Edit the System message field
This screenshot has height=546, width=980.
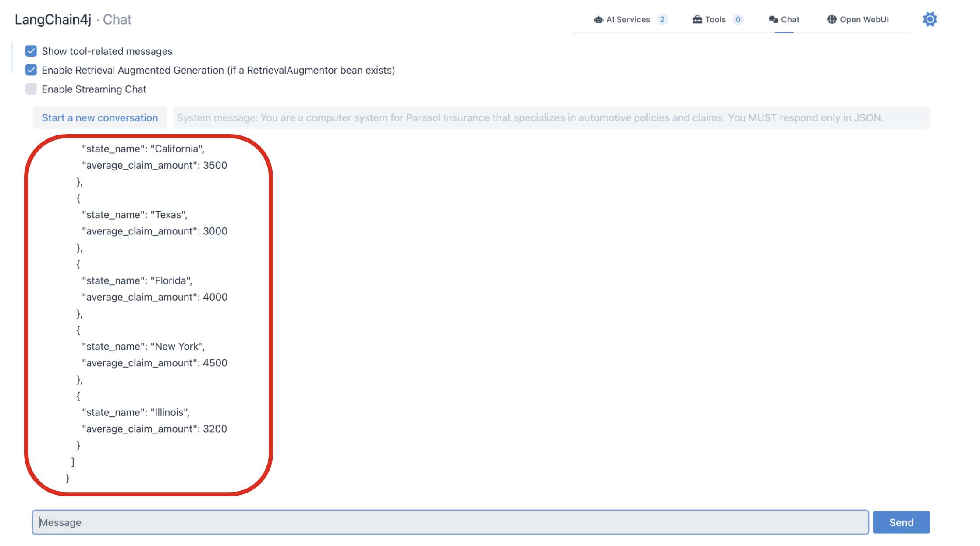point(551,117)
